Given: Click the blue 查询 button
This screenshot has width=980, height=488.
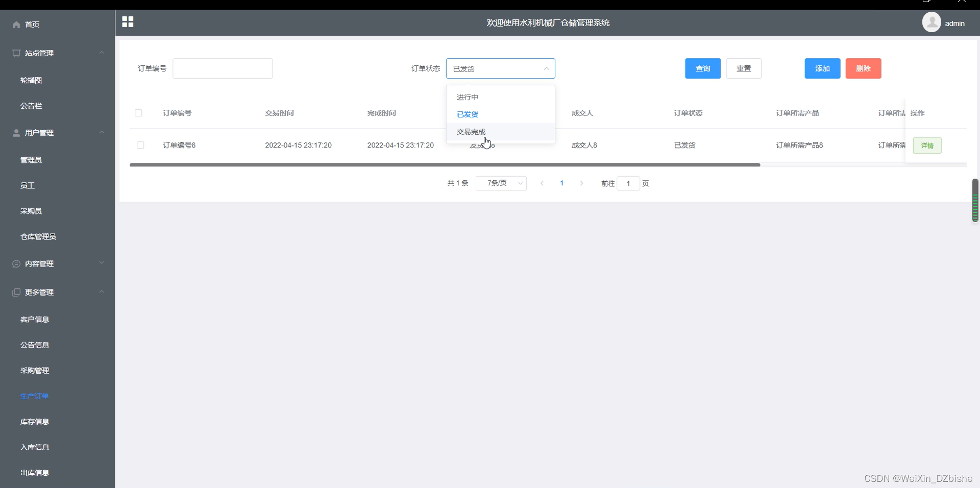Looking at the screenshot, I should click(703, 68).
